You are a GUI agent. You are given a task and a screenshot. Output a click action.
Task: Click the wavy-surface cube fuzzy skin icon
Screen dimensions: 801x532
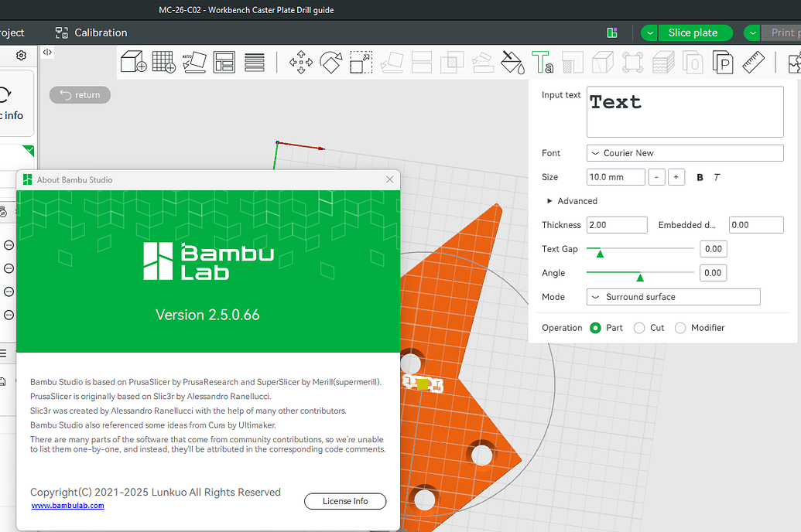click(x=663, y=63)
